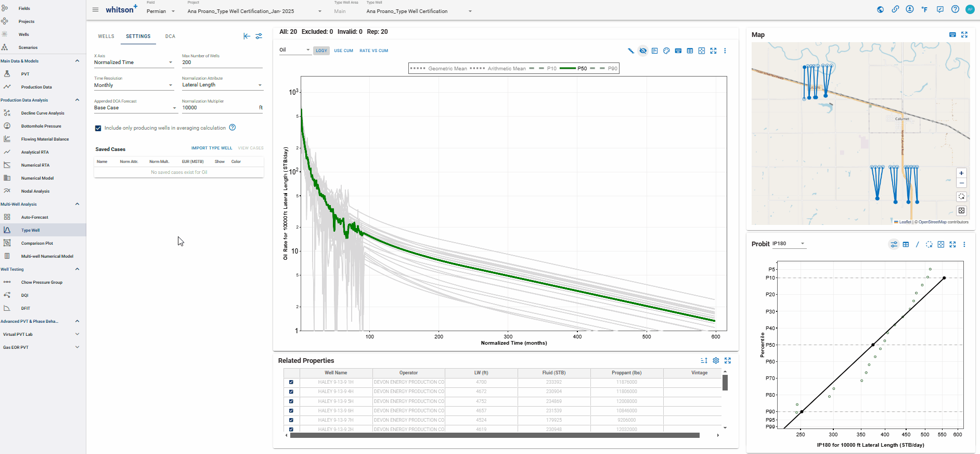
Task: Toggle the LOGY scale button
Action: point(321,51)
